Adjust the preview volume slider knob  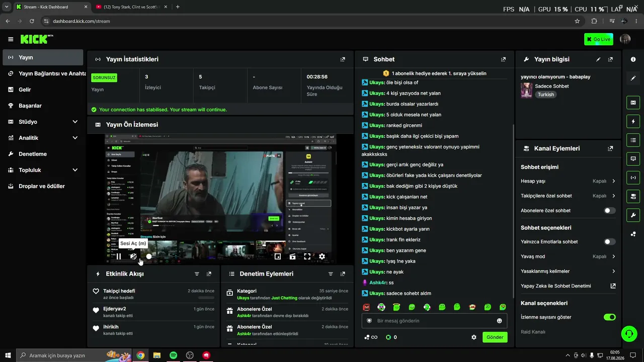(x=149, y=256)
